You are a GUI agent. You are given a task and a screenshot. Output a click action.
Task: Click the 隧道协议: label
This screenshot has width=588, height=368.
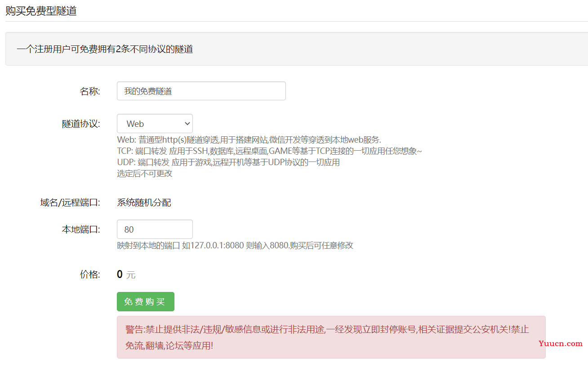coord(81,124)
